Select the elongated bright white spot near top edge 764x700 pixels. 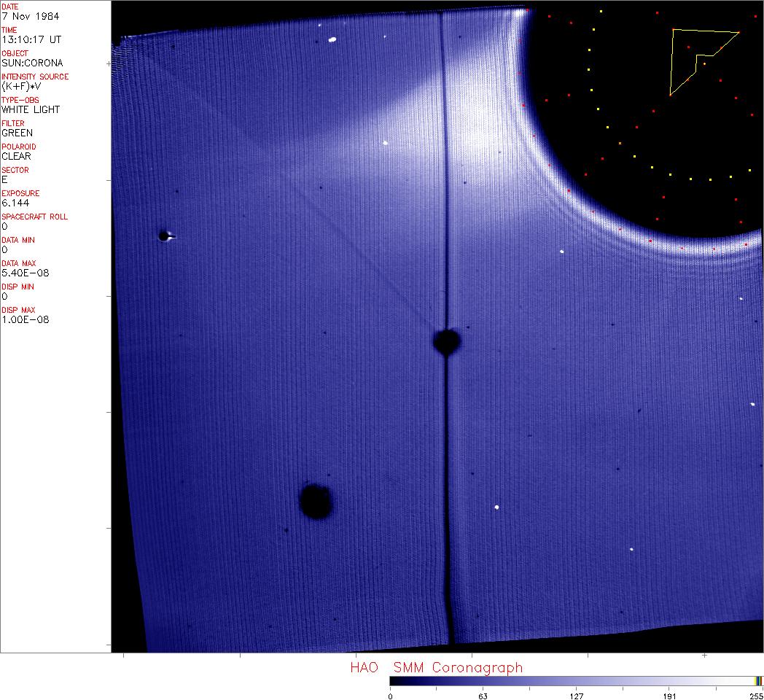332,40
